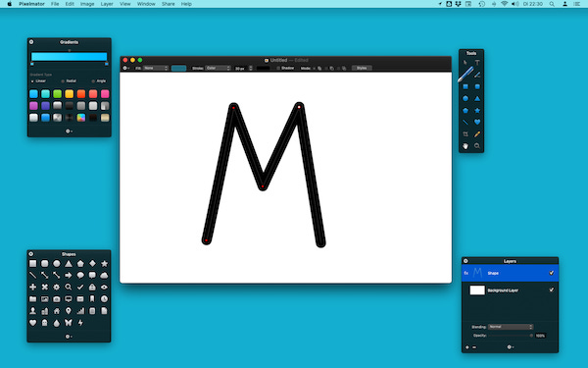This screenshot has height=368, width=588.
Task: Add a new layer with plus button
Action: 466,347
